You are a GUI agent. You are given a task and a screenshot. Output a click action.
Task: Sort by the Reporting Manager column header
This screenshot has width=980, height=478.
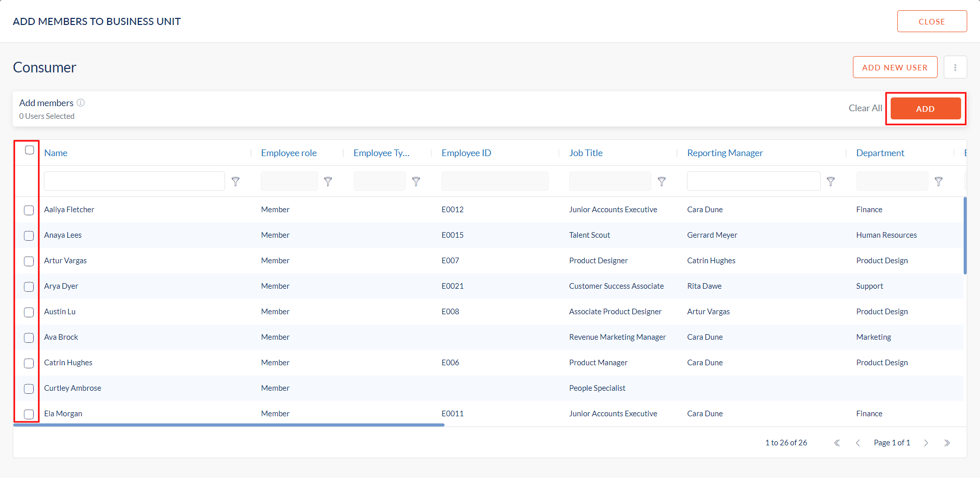pyautogui.click(x=725, y=153)
